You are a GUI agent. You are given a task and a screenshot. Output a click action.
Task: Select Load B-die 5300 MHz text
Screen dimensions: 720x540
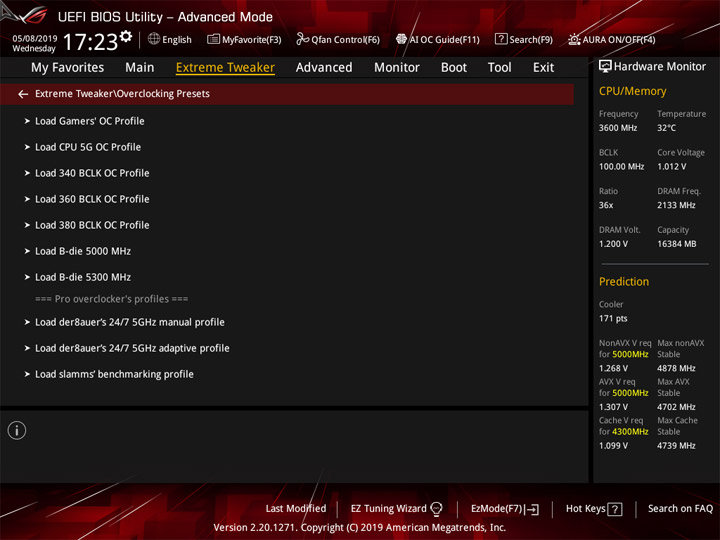click(83, 277)
